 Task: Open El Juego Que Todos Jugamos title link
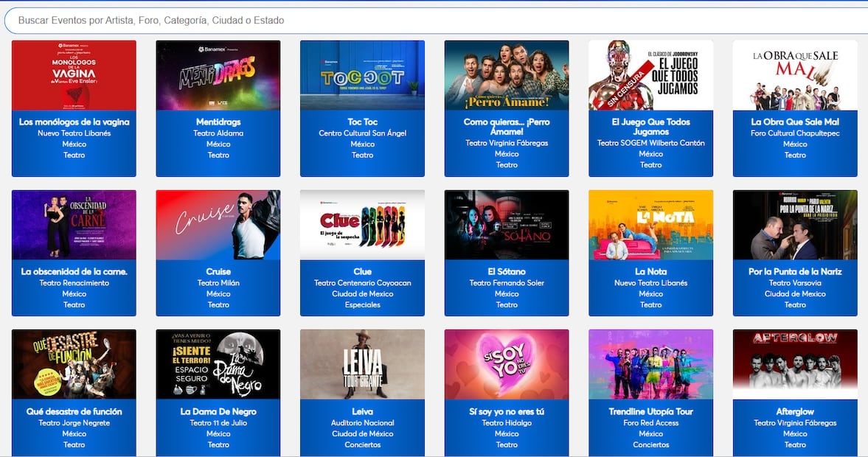pyautogui.click(x=650, y=127)
